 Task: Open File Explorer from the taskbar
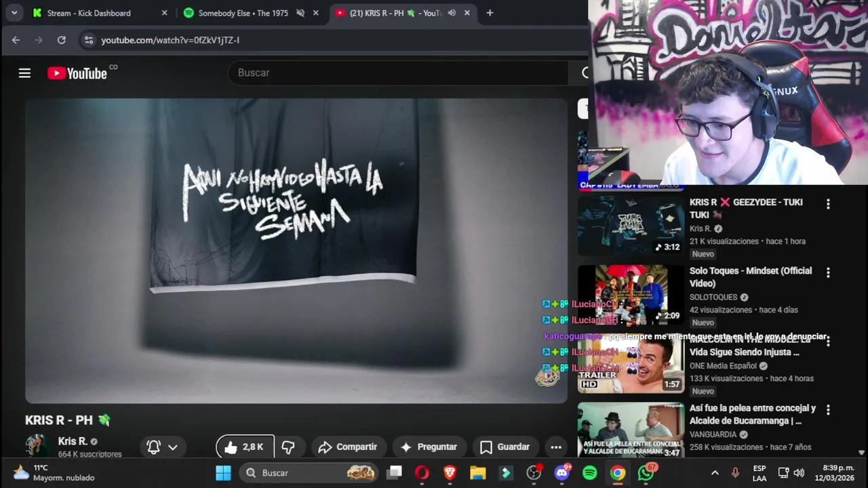click(478, 472)
